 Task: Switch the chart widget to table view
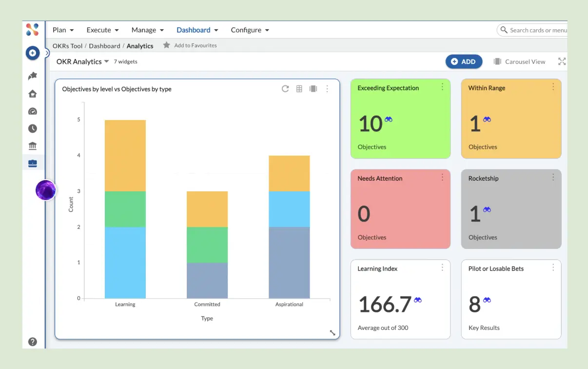[299, 89]
